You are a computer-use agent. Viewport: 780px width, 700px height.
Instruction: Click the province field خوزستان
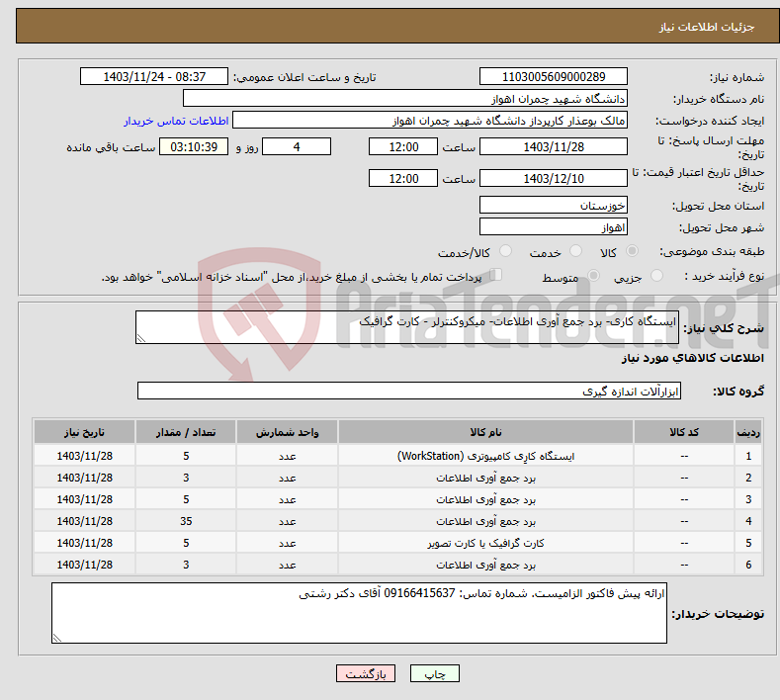tap(554, 205)
